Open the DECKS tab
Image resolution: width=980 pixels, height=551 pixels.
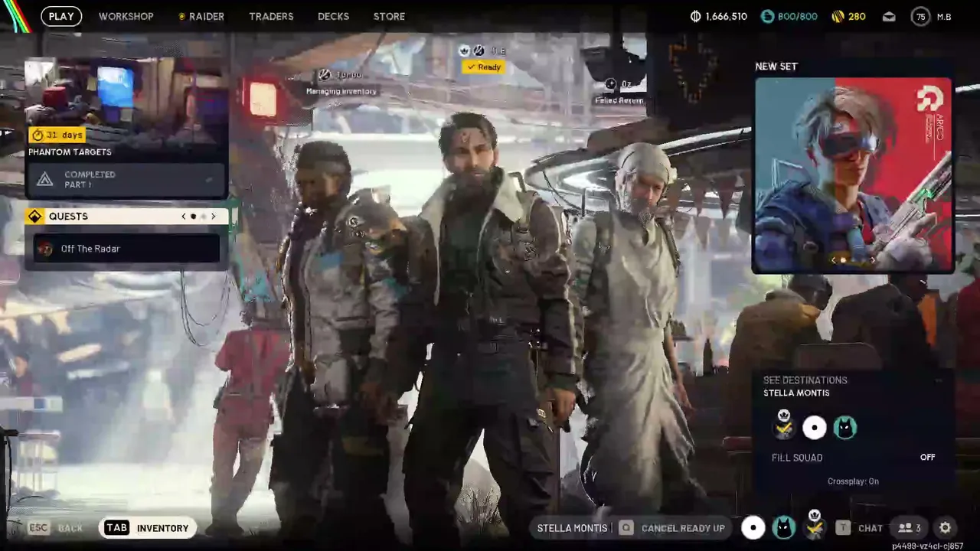pyautogui.click(x=333, y=16)
